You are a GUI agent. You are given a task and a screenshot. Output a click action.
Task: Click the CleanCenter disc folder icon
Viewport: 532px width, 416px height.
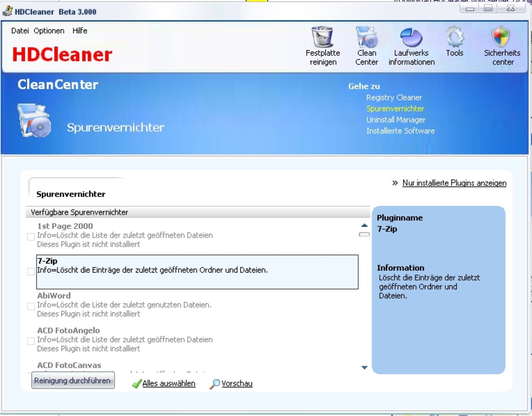(34, 121)
